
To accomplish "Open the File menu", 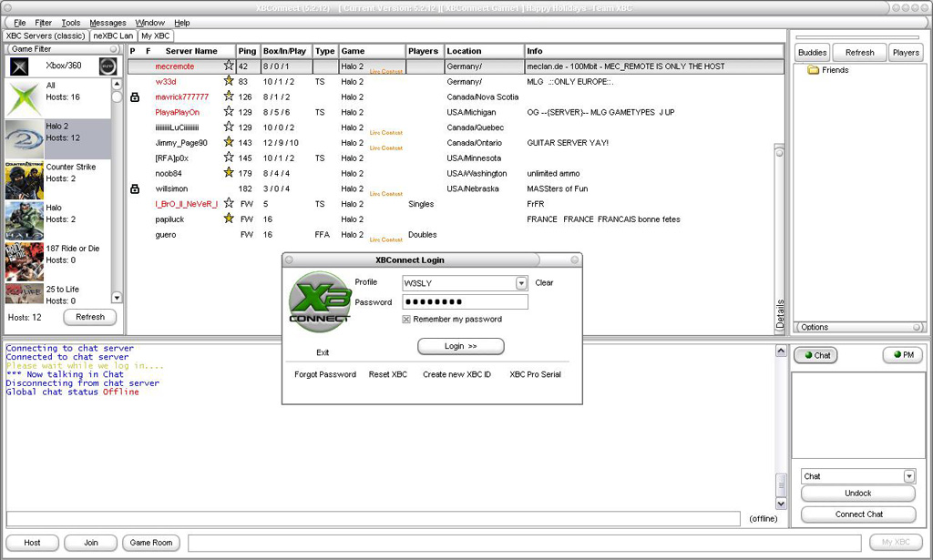I will (x=20, y=23).
